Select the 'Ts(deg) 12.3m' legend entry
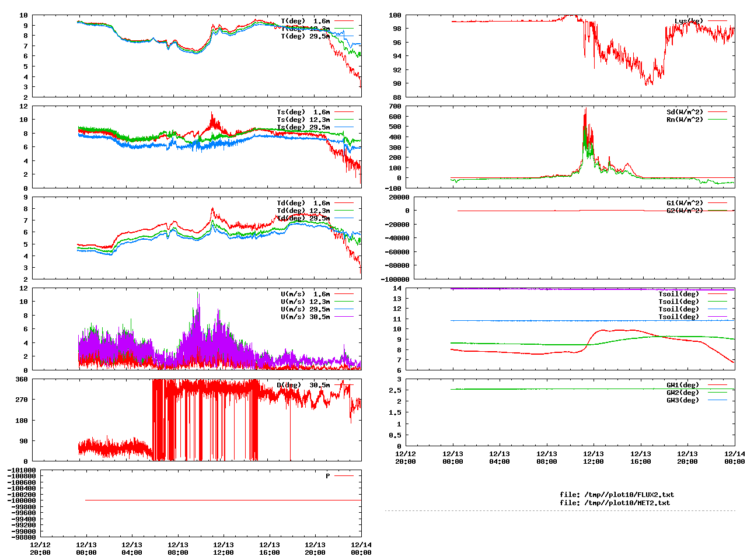The width and height of the screenshot is (747, 560). click(303, 120)
